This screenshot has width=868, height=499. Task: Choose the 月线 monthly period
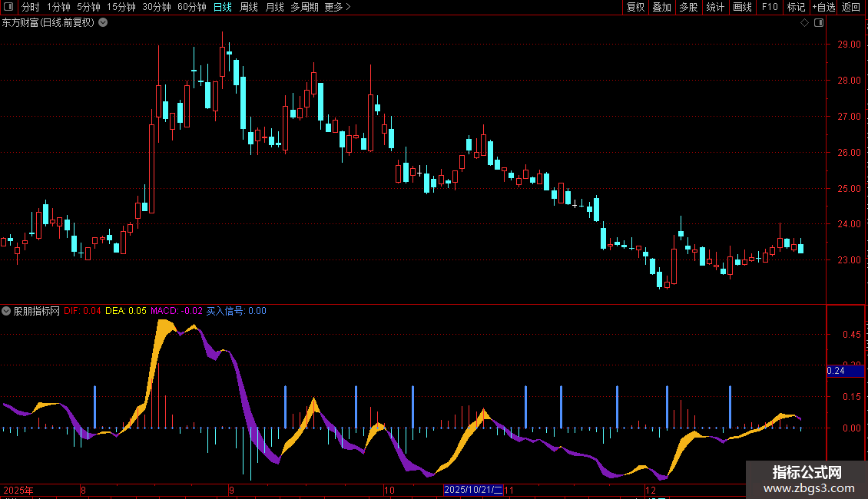(274, 7)
